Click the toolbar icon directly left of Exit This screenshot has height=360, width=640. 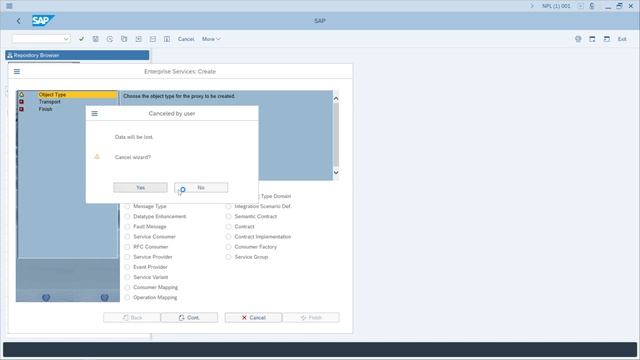(x=607, y=39)
